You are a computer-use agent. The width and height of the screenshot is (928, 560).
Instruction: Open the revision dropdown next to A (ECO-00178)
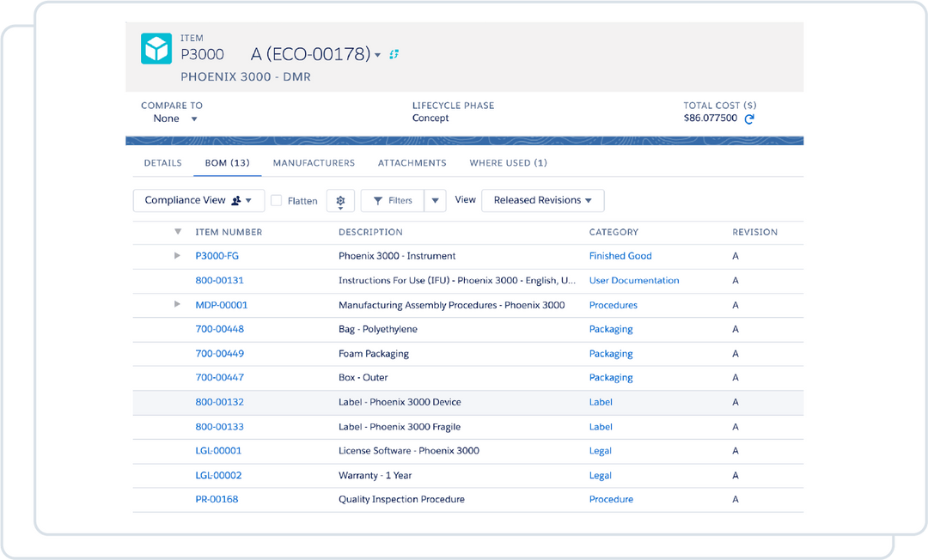click(x=377, y=53)
